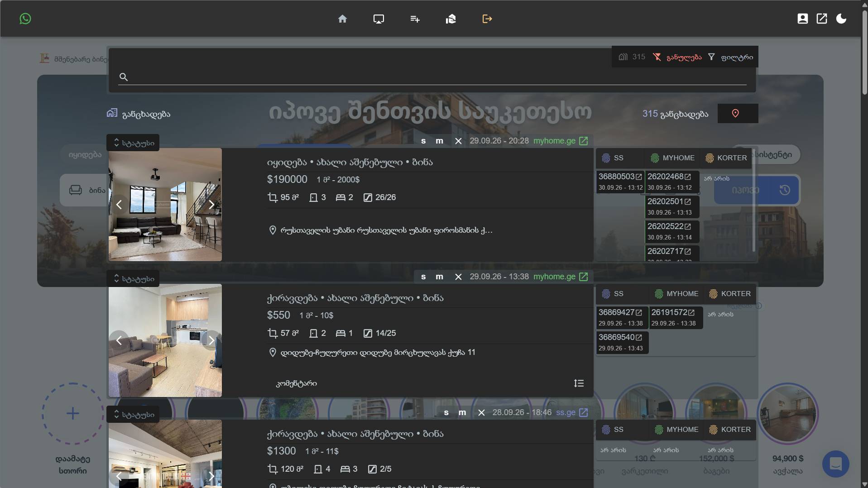Viewport: 868px width, 488px height.
Task: Open ss.ge link dated 28.09.26 - 18:46
Action: pos(572,412)
